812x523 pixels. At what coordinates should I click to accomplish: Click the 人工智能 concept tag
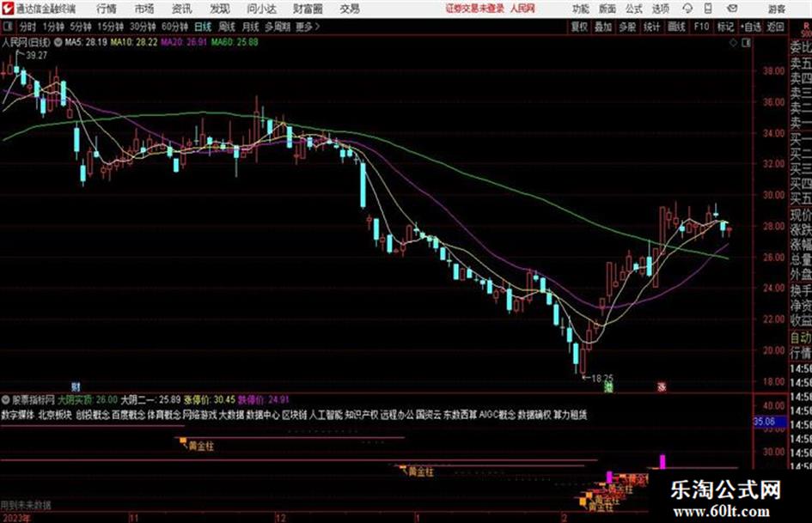327,415
